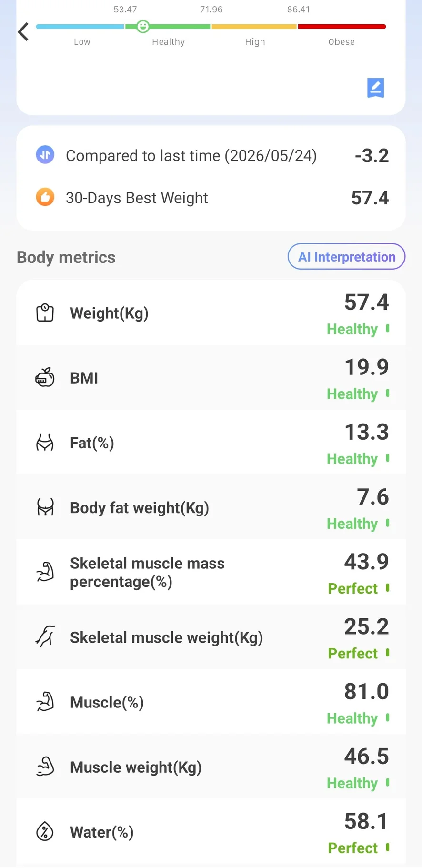Expand Skeletal muscle mass percentage row
Screen dimensions: 422x868
(x=211, y=572)
